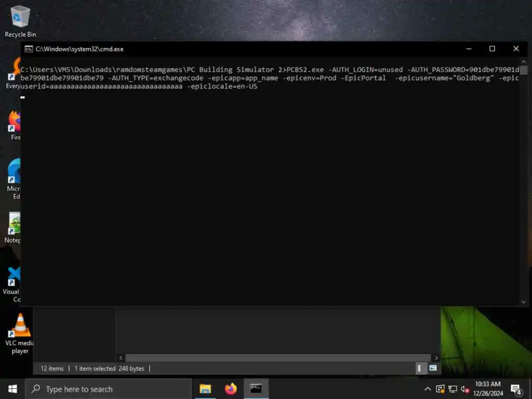The height and width of the screenshot is (399, 532).
Task: Open the VLC media player desktop shortcut
Action: pos(19,334)
